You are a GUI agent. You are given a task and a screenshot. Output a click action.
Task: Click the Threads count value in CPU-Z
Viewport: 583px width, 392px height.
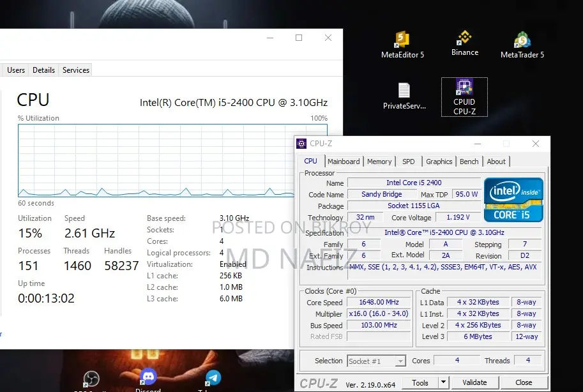[x=528, y=360]
